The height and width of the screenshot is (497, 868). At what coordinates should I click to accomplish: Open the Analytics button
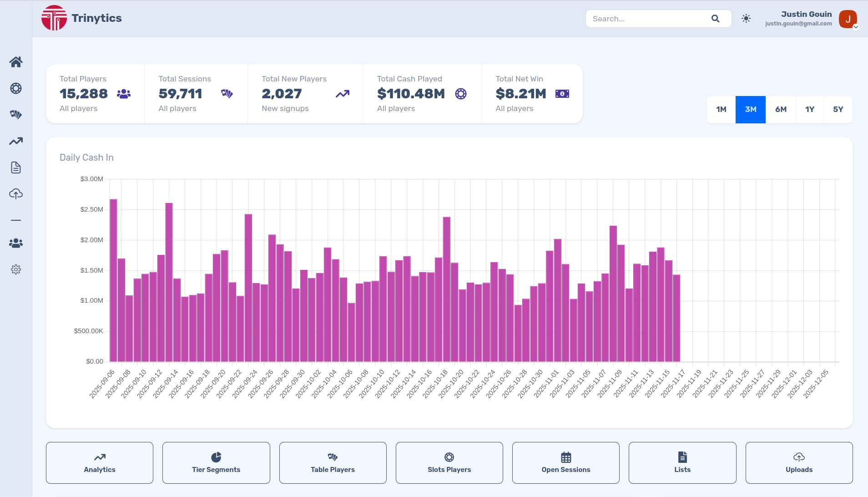[100, 463]
